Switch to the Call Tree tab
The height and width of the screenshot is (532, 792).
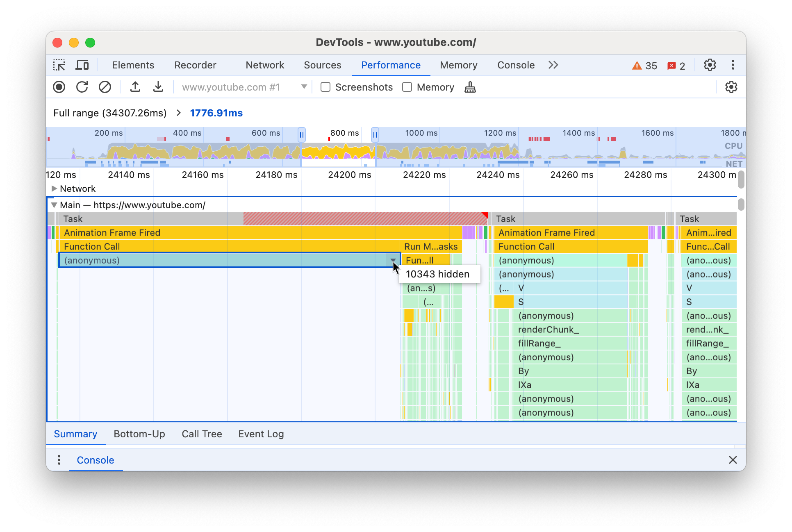click(x=201, y=434)
